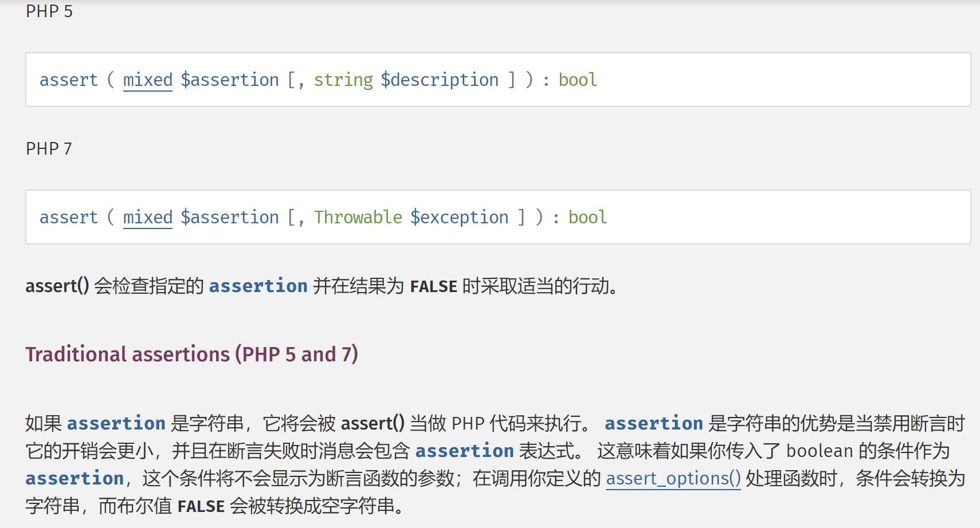Image resolution: width=980 pixels, height=528 pixels.
Task: Click 'bool' return type in PHP 7 signature
Action: click(x=587, y=217)
